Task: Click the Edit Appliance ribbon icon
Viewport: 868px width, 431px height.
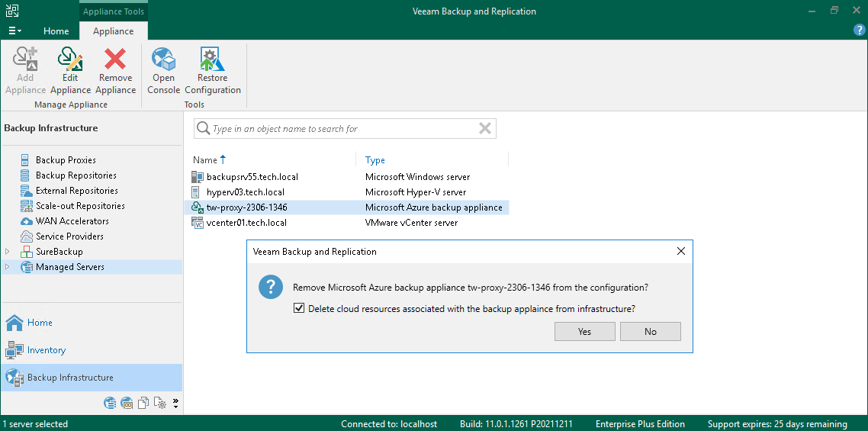Action: [x=70, y=59]
